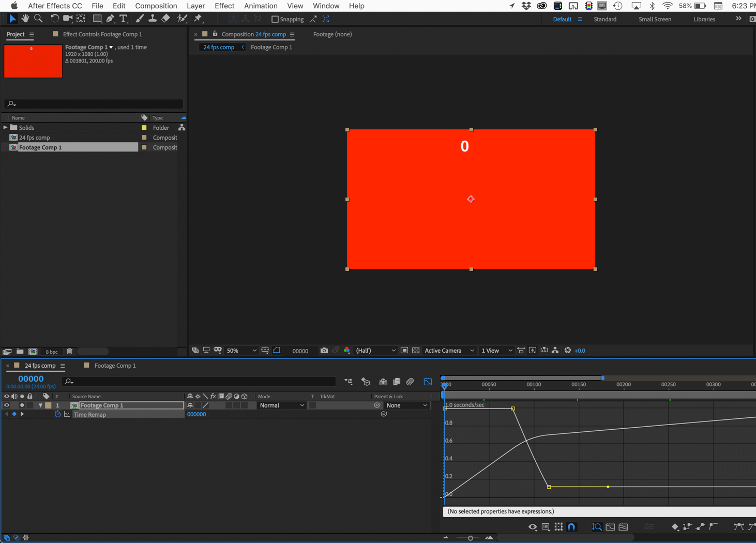Click the timeline zoom slider handle
The image size is (756, 543).
[x=470, y=538]
